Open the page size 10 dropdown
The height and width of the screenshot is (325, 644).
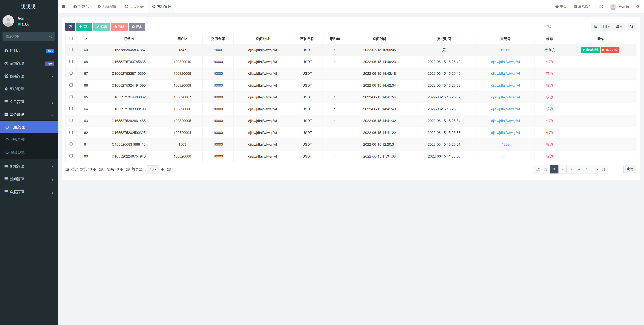[x=153, y=169]
